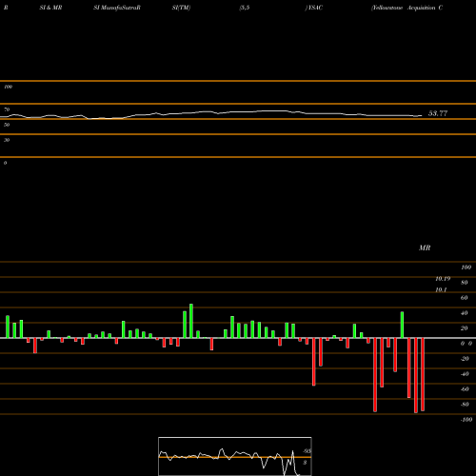Click the "-100" axis label on MR chart
This screenshot has height=476, width=476.
[x=466, y=420]
